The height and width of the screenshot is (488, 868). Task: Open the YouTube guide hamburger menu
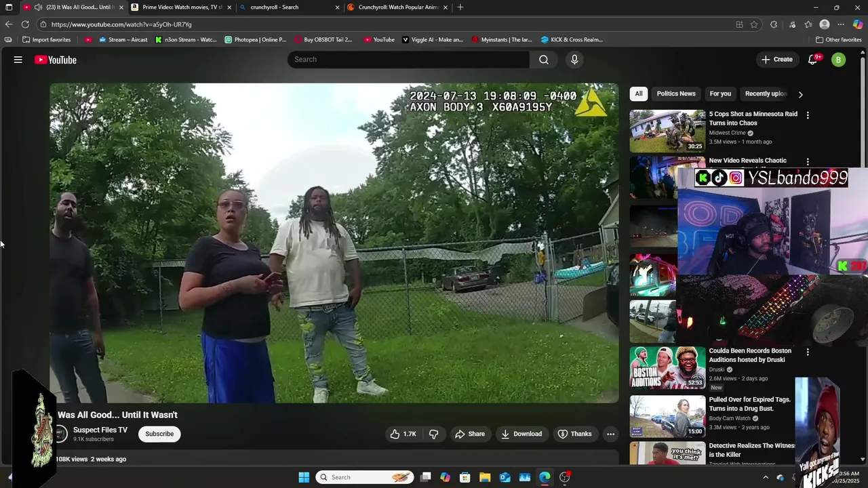pos(18,60)
